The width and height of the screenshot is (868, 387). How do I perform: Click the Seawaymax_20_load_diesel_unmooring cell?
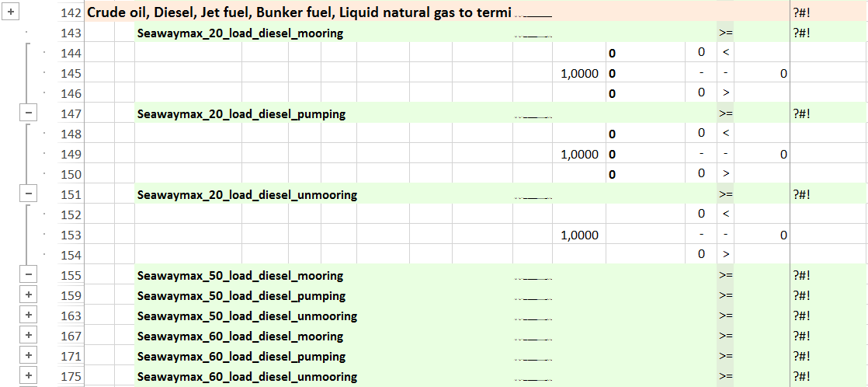pos(247,195)
